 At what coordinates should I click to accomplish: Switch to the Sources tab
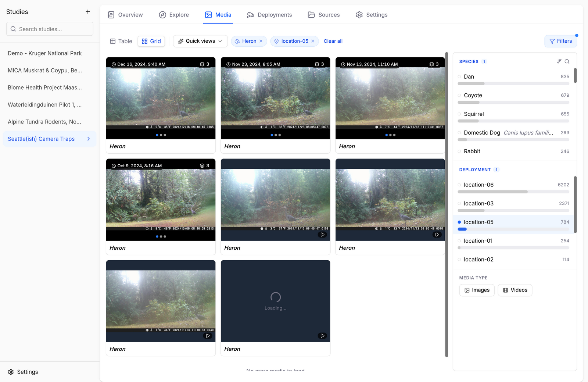(x=324, y=15)
